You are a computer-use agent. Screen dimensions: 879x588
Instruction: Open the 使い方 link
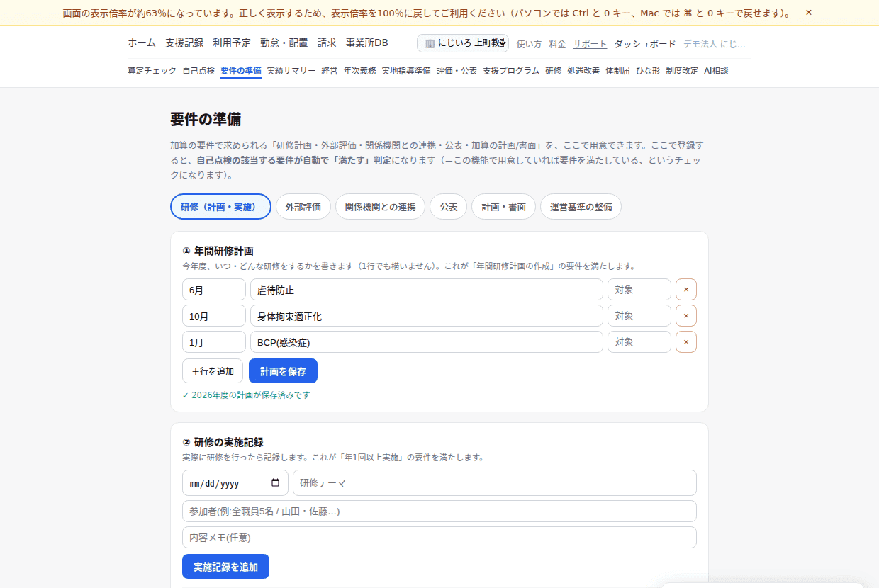pos(529,44)
